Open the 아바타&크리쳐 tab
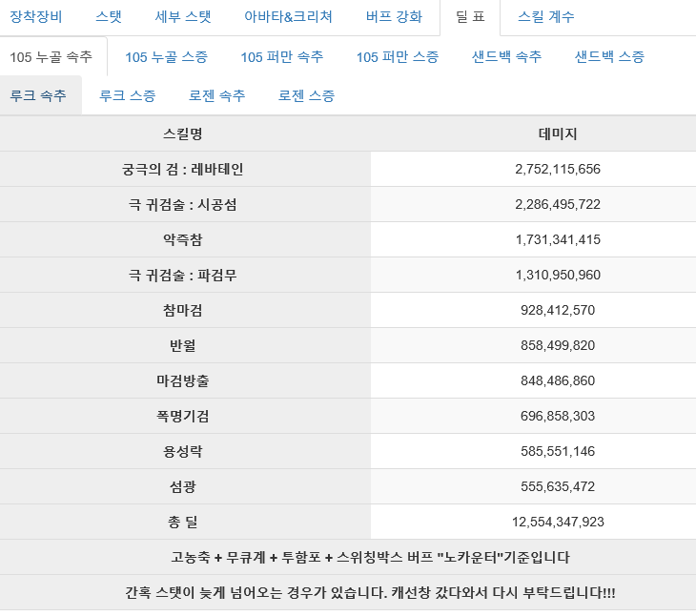 288,17
